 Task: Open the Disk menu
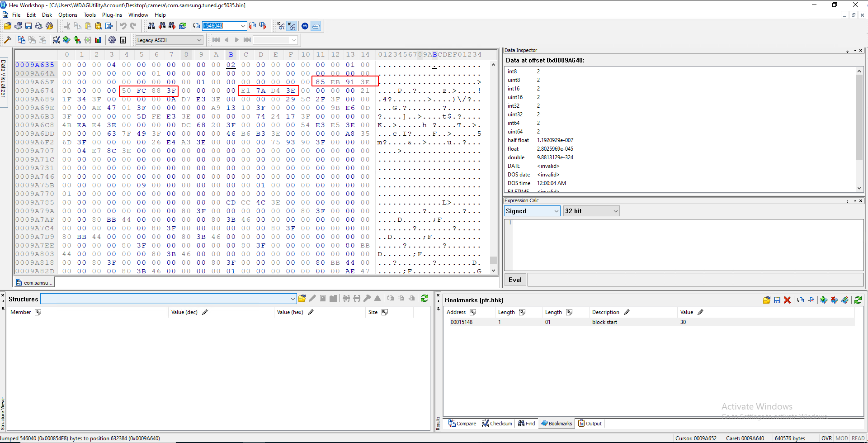click(47, 14)
